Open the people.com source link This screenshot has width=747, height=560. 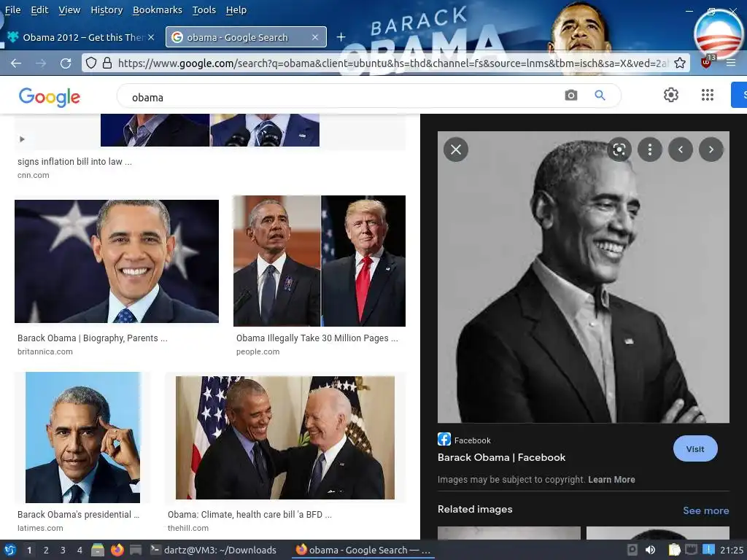[258, 352]
